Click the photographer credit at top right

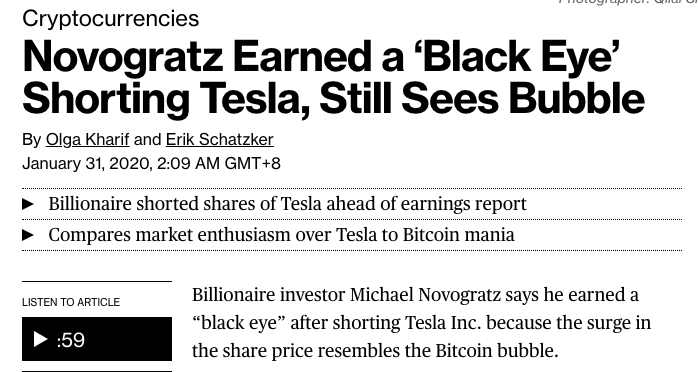tap(628, 2)
